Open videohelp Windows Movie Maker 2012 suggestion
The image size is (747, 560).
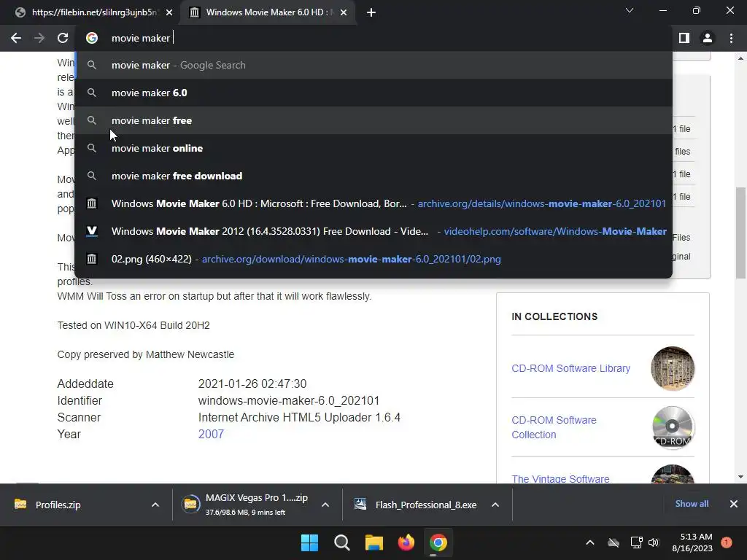[373, 231]
